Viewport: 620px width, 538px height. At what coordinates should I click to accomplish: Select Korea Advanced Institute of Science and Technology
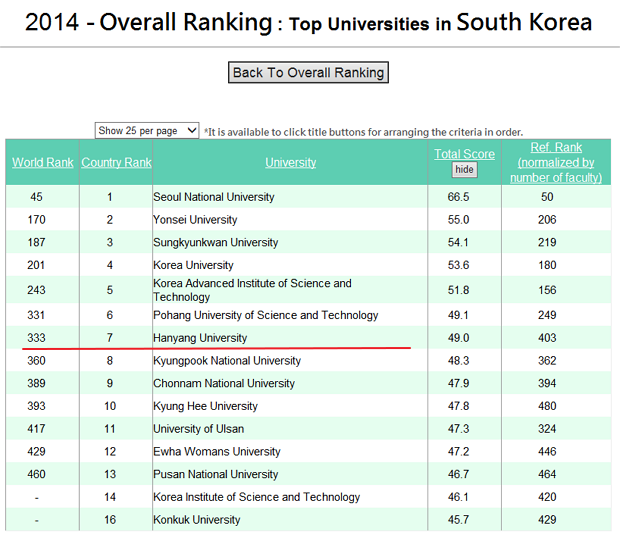click(x=252, y=290)
